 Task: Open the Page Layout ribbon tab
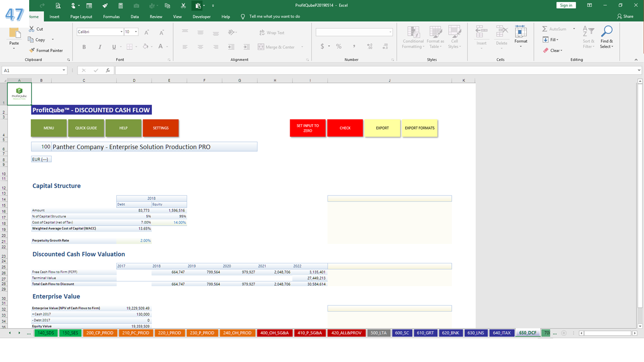[81, 17]
